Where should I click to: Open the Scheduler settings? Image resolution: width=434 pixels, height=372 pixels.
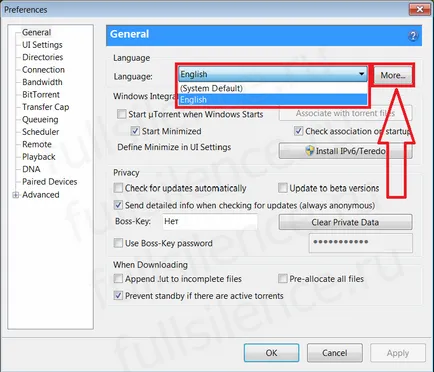40,132
